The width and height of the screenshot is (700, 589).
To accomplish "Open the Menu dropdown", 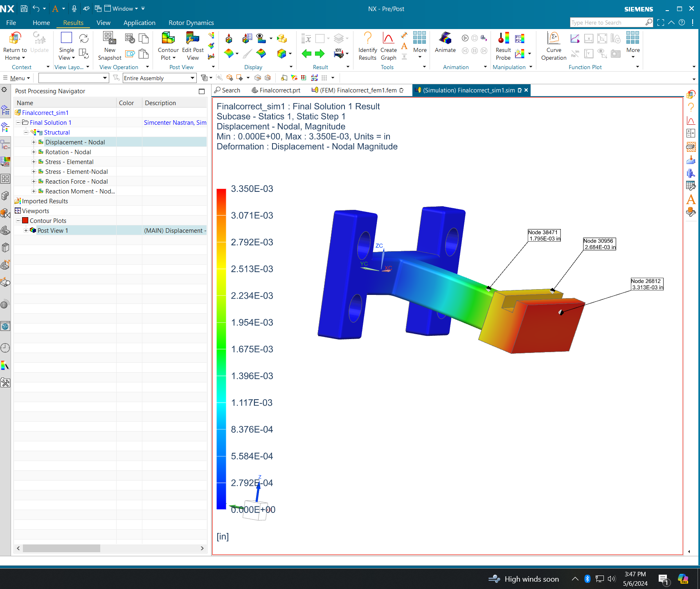I will click(16, 78).
